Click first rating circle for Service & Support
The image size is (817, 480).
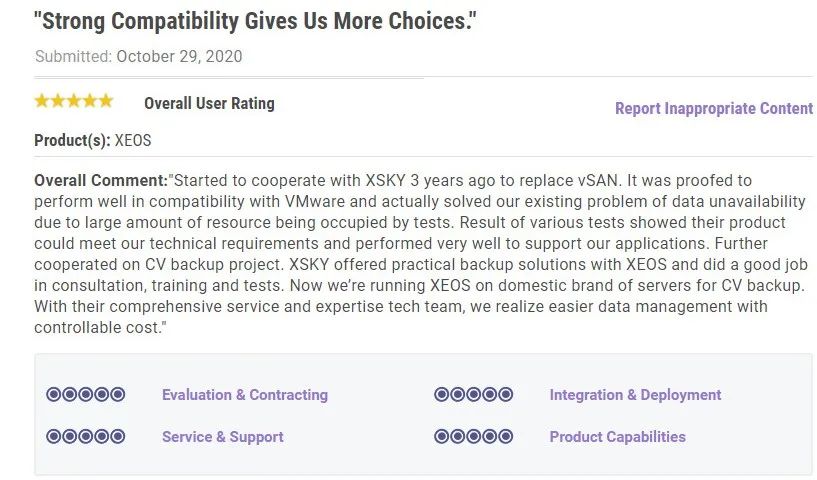tap(54, 436)
